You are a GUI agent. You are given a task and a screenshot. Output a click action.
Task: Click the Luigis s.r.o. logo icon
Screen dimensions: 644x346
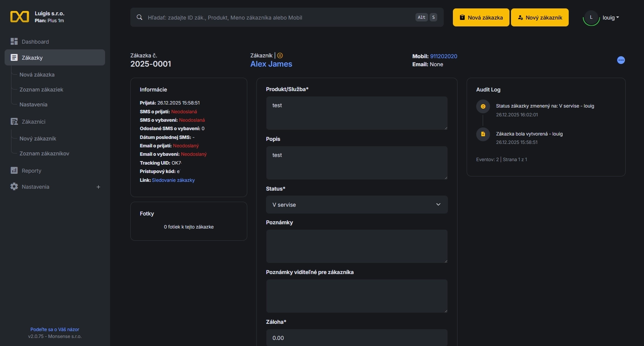click(x=19, y=17)
